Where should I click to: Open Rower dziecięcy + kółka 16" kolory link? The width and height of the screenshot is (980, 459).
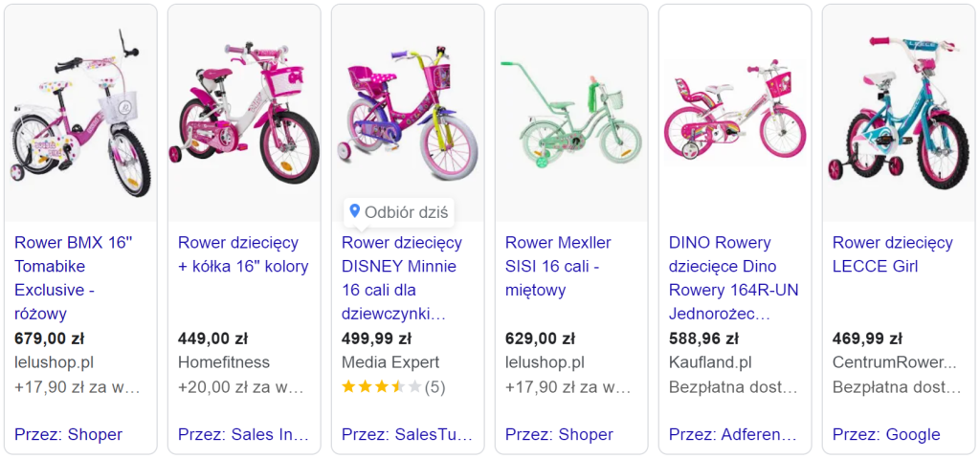243,254
